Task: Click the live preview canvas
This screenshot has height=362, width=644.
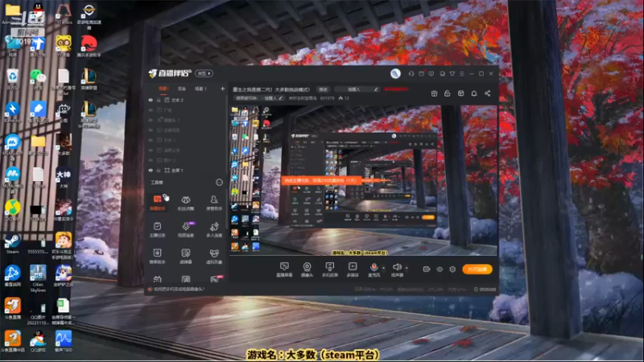Action: click(x=364, y=180)
